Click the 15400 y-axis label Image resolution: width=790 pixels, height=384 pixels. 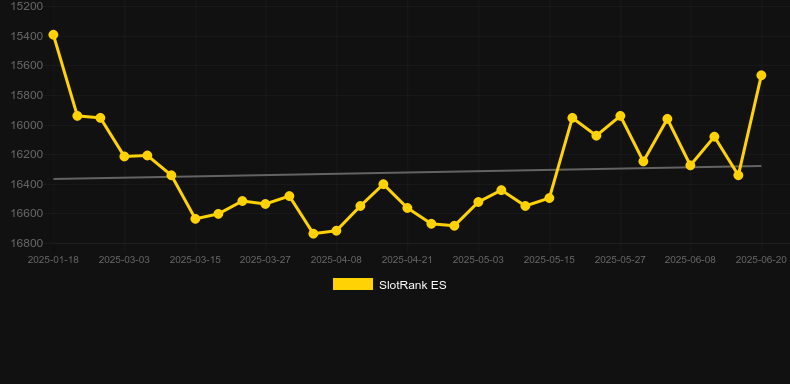pos(27,36)
